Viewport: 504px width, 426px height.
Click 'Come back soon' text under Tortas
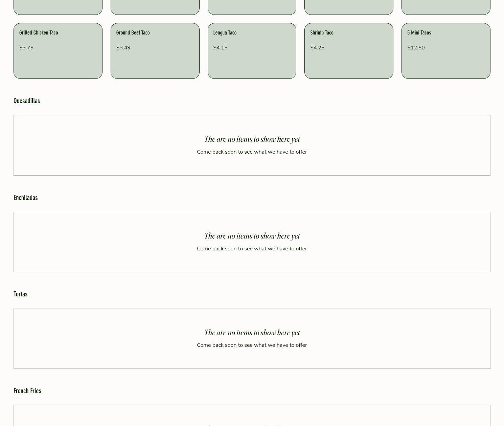[252, 345]
